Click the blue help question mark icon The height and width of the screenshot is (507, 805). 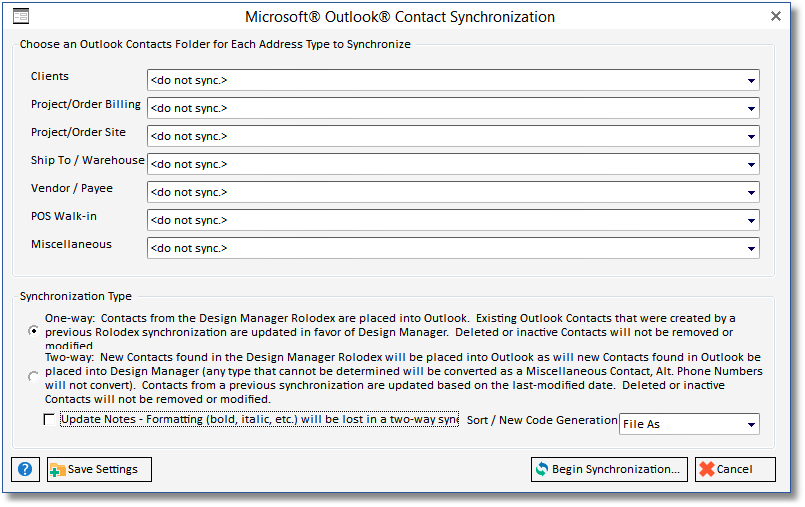click(x=26, y=470)
